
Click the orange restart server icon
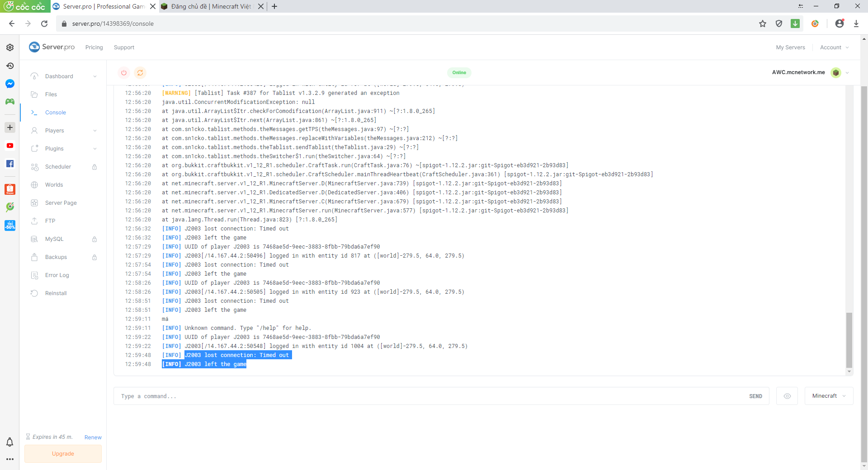pos(140,72)
